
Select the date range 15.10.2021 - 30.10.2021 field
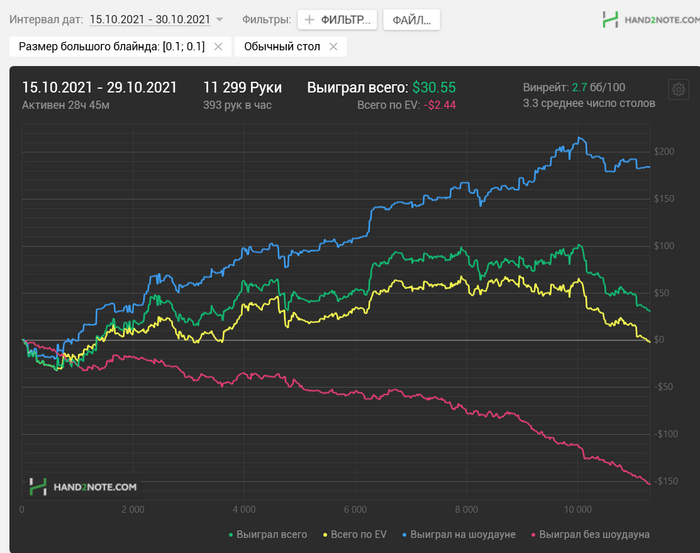coord(150,20)
